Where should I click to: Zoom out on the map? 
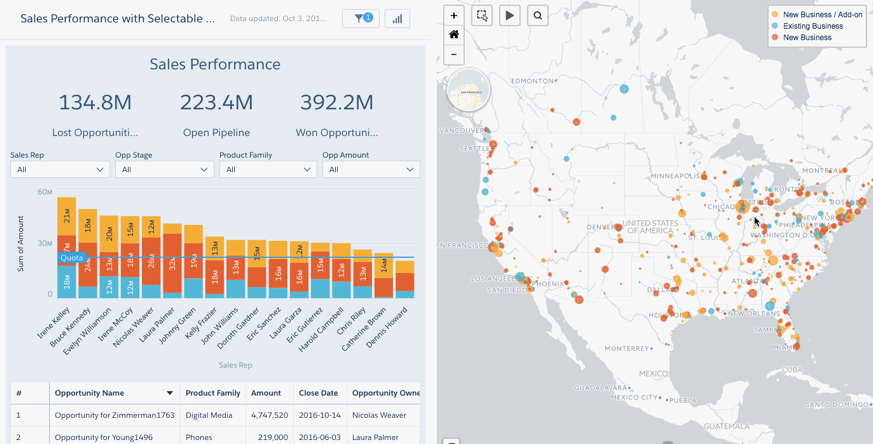(x=454, y=54)
